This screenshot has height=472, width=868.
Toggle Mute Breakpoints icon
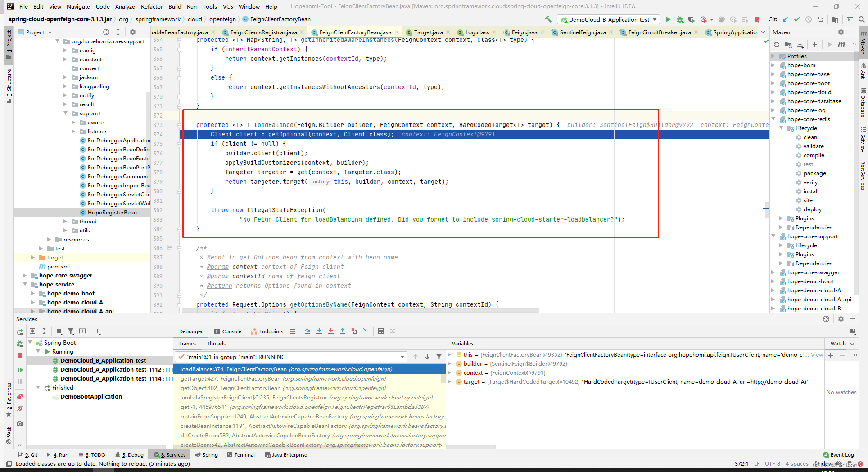click(x=20, y=408)
